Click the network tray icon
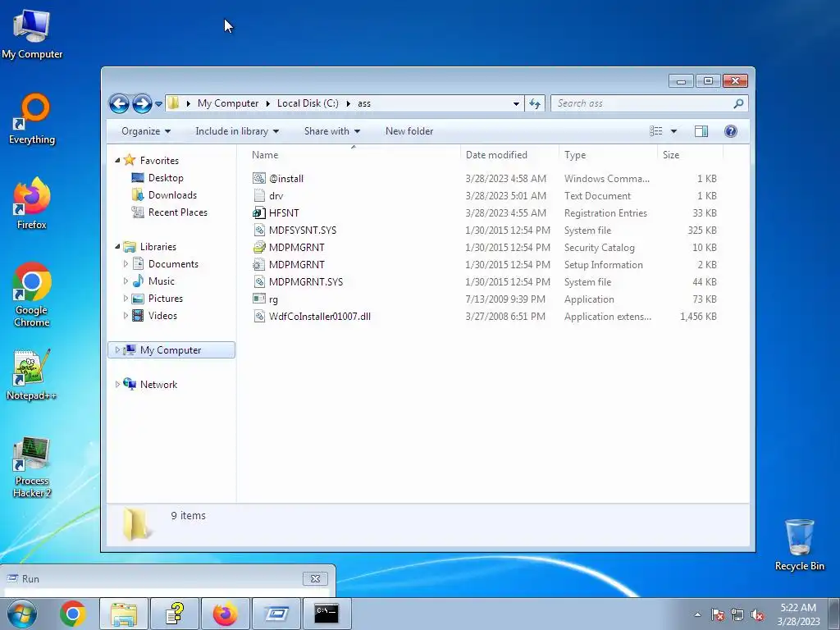Viewport: 840px width, 630px height. 737,614
